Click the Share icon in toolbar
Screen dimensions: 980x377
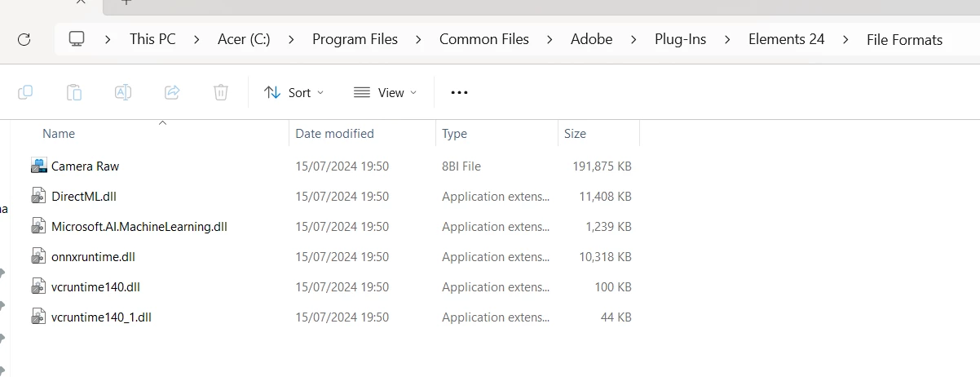[x=172, y=92]
